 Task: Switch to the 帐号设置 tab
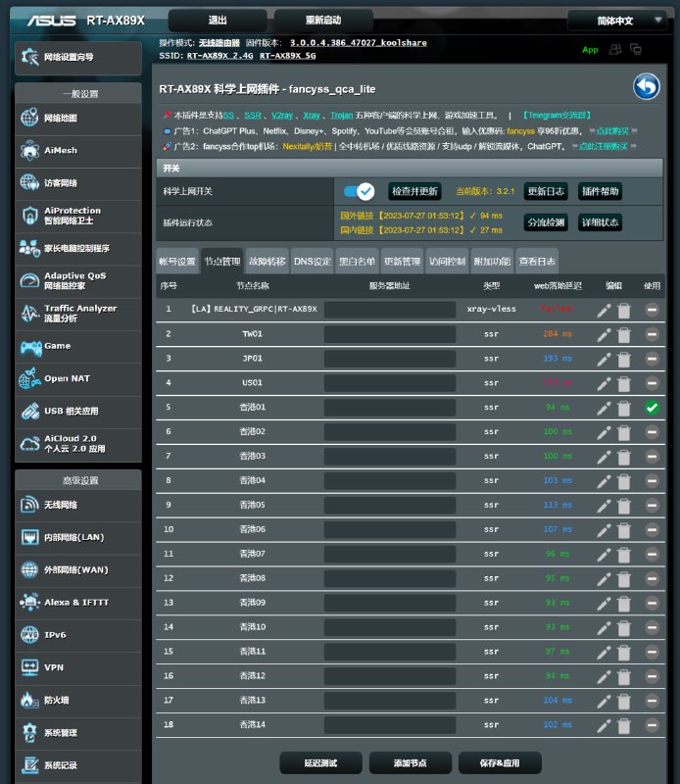point(177,262)
